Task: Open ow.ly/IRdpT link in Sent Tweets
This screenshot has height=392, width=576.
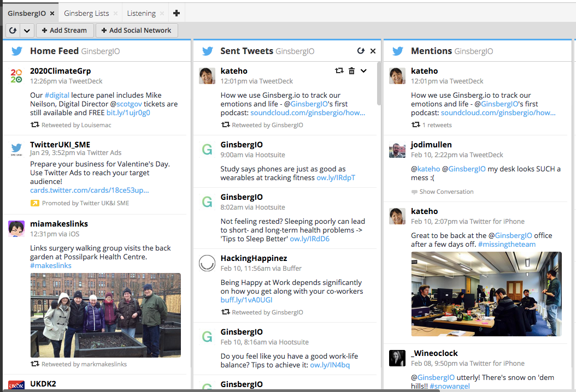Action: click(x=336, y=177)
